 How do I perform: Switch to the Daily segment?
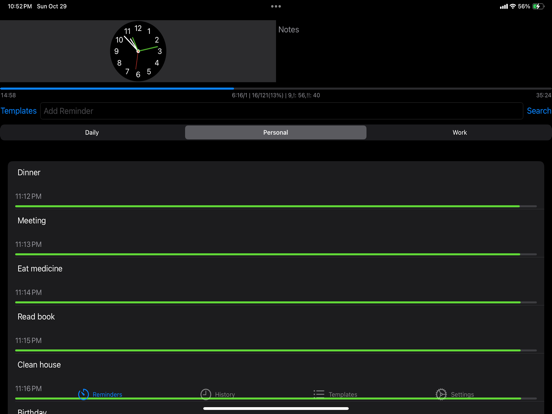(92, 132)
